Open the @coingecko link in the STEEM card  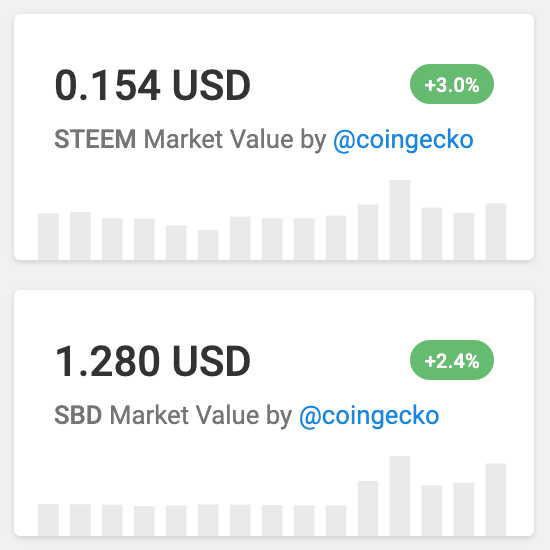coord(403,140)
